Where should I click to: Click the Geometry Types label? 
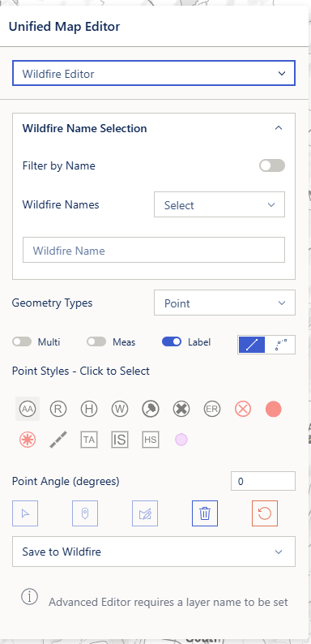[x=52, y=303]
